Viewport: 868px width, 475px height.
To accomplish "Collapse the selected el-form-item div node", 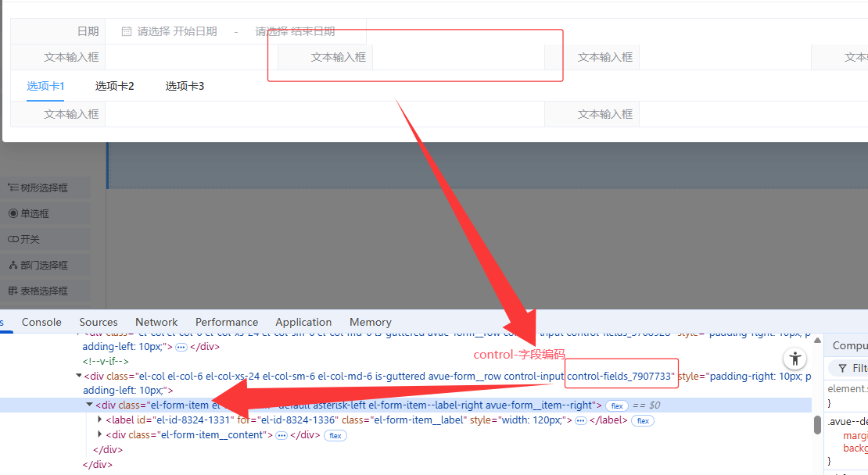I will tap(89, 405).
